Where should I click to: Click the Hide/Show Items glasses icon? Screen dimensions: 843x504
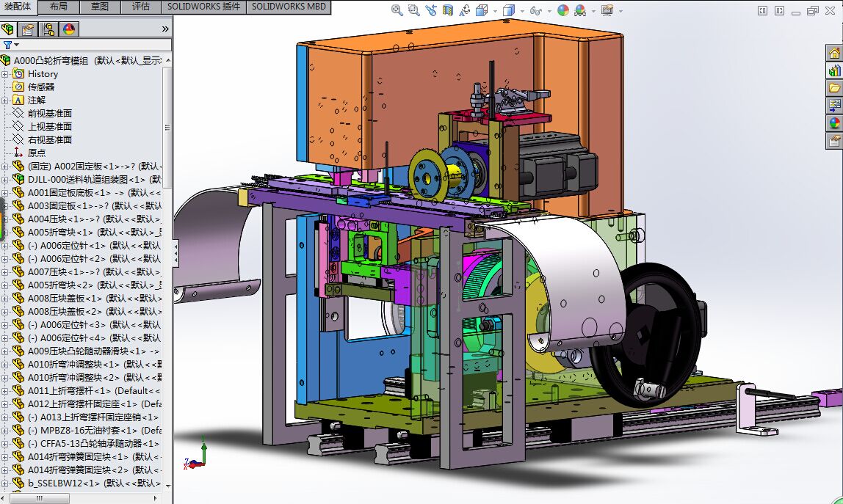(535, 10)
